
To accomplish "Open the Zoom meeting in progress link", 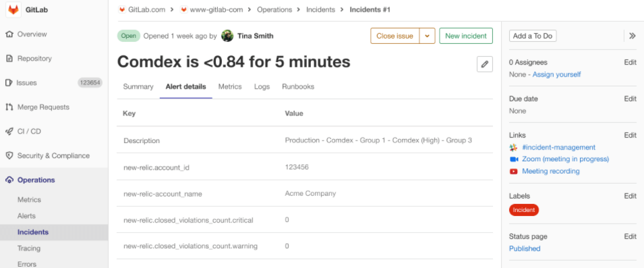I will pyautogui.click(x=565, y=159).
